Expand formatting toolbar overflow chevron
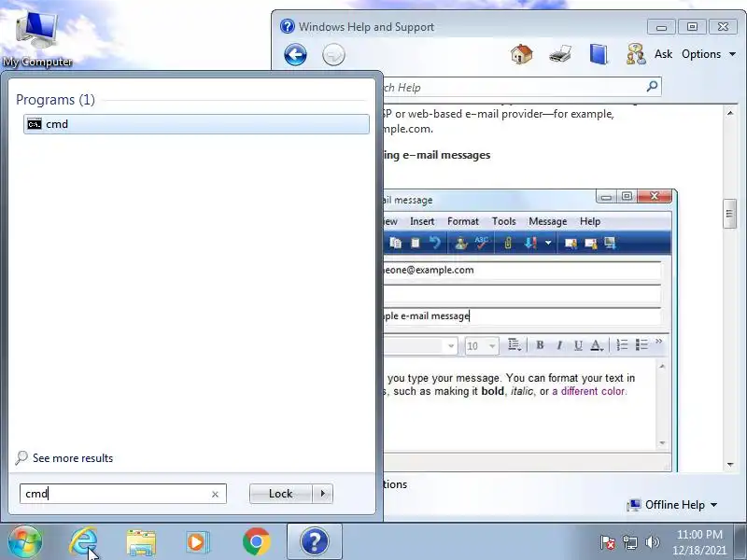 659,342
